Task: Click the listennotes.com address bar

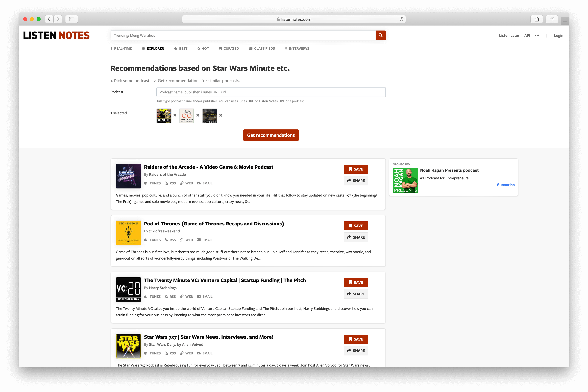Action: tap(294, 19)
